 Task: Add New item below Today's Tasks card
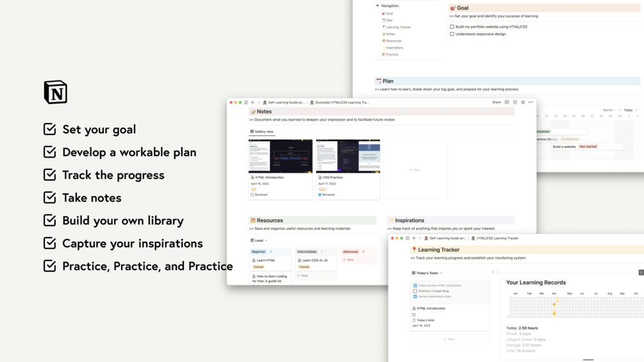450,339
